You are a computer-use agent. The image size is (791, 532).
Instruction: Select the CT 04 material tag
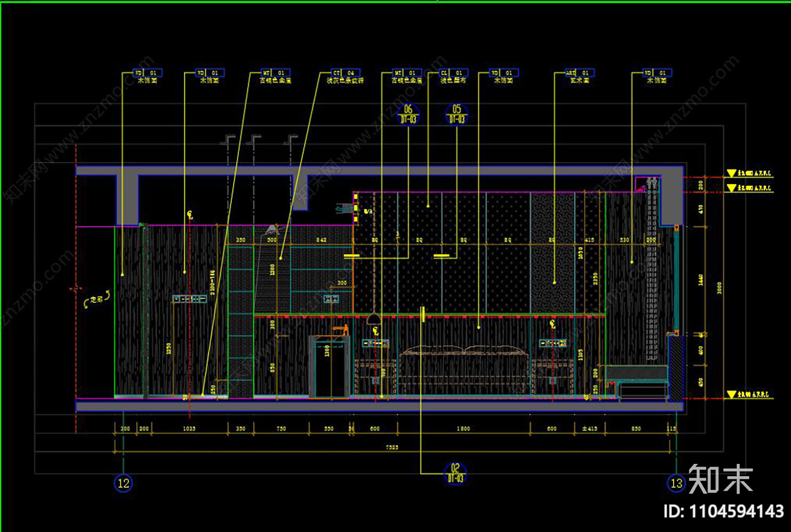(345, 73)
